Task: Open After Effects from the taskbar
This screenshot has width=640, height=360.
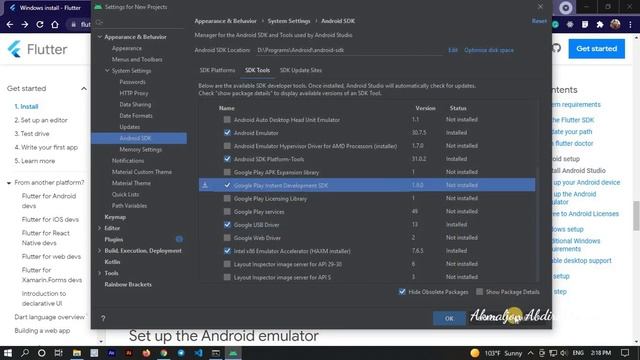Action: coord(111,353)
